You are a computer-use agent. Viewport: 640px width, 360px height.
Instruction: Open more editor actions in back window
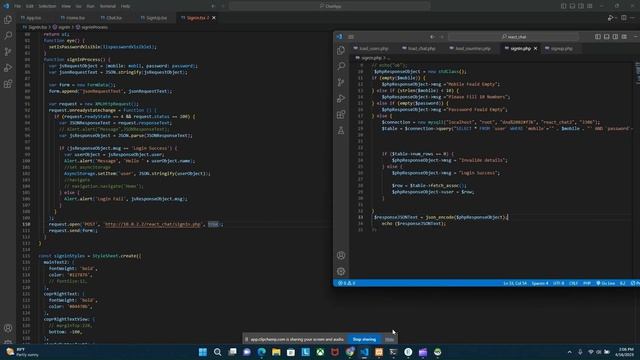[x=633, y=18]
